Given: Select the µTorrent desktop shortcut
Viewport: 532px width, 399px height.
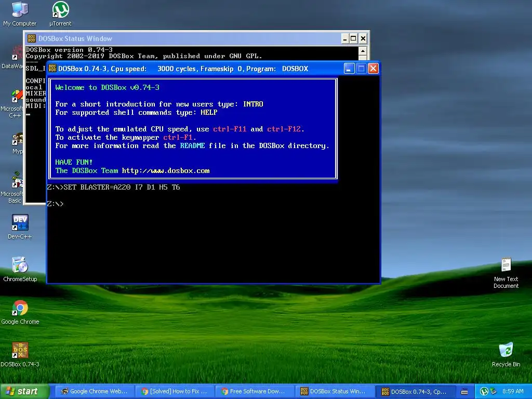Looking at the screenshot, I should click(x=60, y=14).
